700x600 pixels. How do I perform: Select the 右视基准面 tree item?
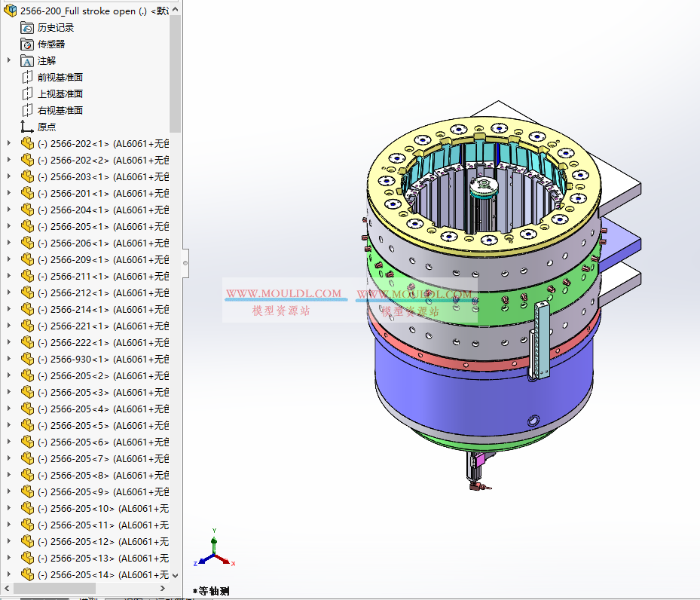(x=60, y=111)
